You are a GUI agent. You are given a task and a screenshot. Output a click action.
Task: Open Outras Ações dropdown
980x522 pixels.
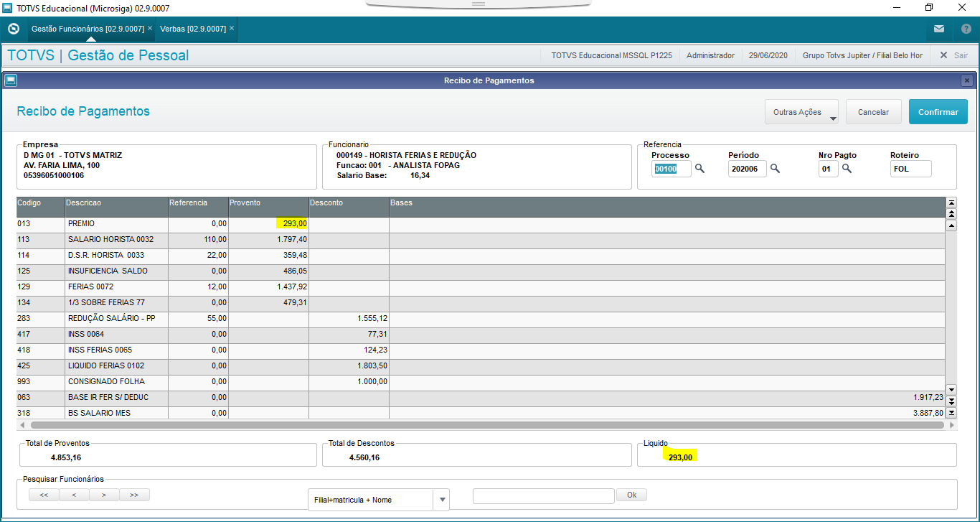click(801, 112)
